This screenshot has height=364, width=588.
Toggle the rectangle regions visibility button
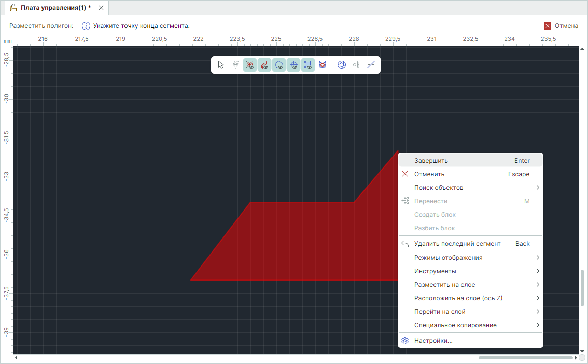[x=308, y=65]
